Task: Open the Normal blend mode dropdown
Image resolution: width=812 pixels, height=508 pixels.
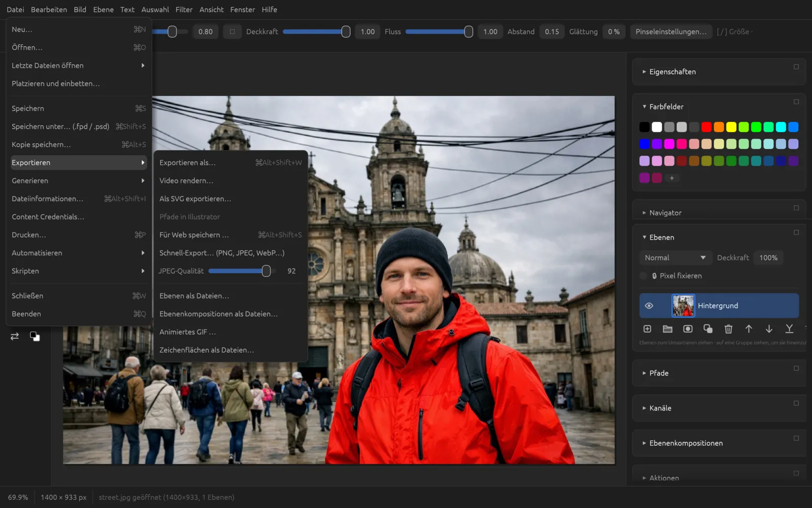Action: point(675,258)
